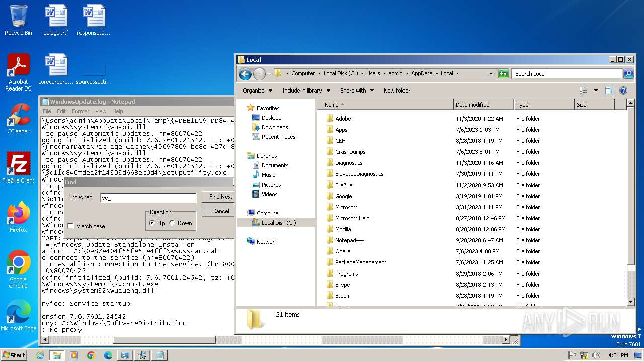Launch Microsoft Edge desktop shortcut
The height and width of the screenshot is (362, 644).
[18, 316]
